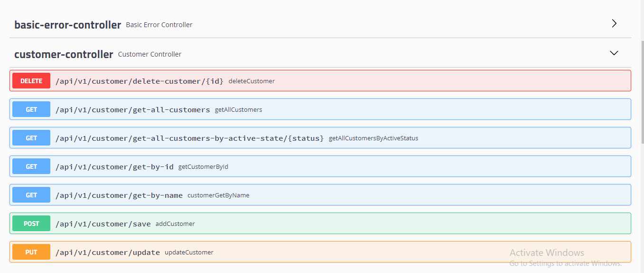This screenshot has height=273, width=644.
Task: Expand /api/v1/customer/delete-customer/{id} endpoint path
Action: (x=139, y=81)
